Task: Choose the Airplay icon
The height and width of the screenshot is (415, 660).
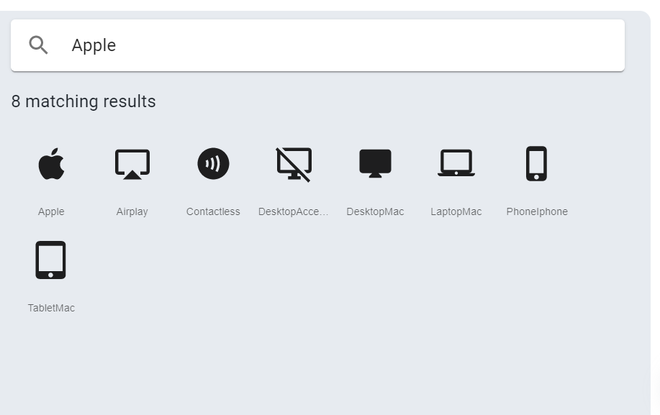Action: [132, 164]
